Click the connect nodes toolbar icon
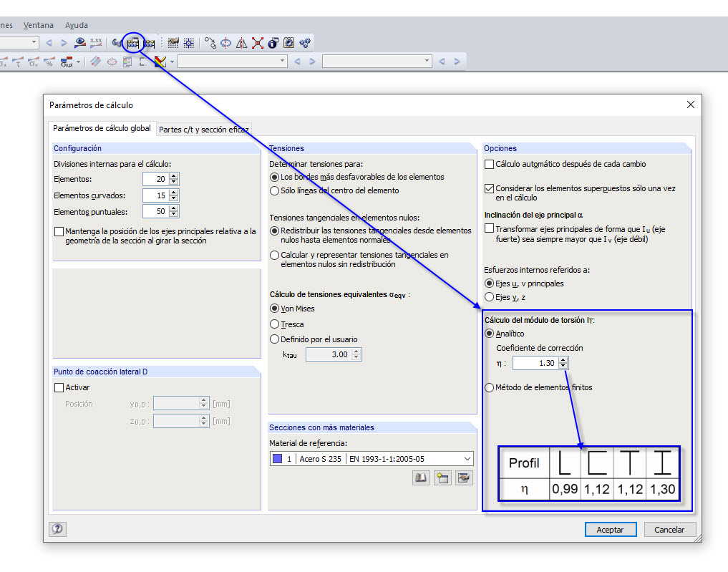Screen dimensions: 728x572 click(x=210, y=43)
